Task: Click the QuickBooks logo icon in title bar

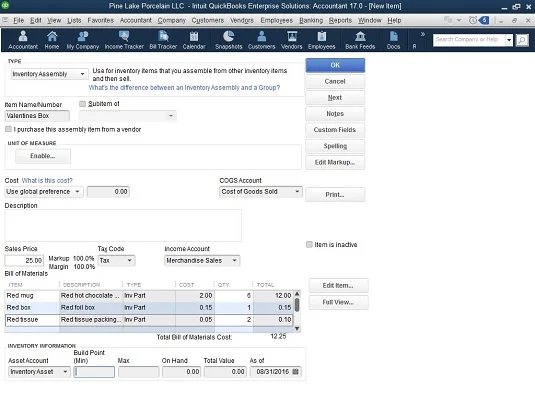Action: [x=5, y=5]
